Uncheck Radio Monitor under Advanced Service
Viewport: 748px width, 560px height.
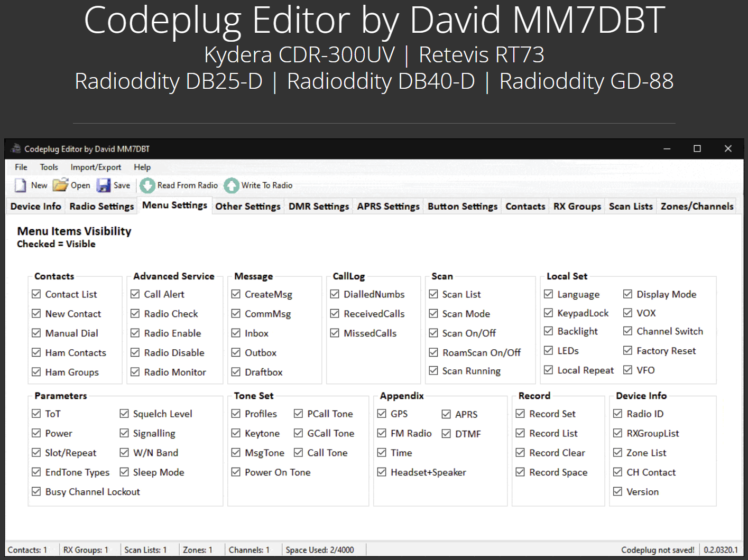(135, 372)
